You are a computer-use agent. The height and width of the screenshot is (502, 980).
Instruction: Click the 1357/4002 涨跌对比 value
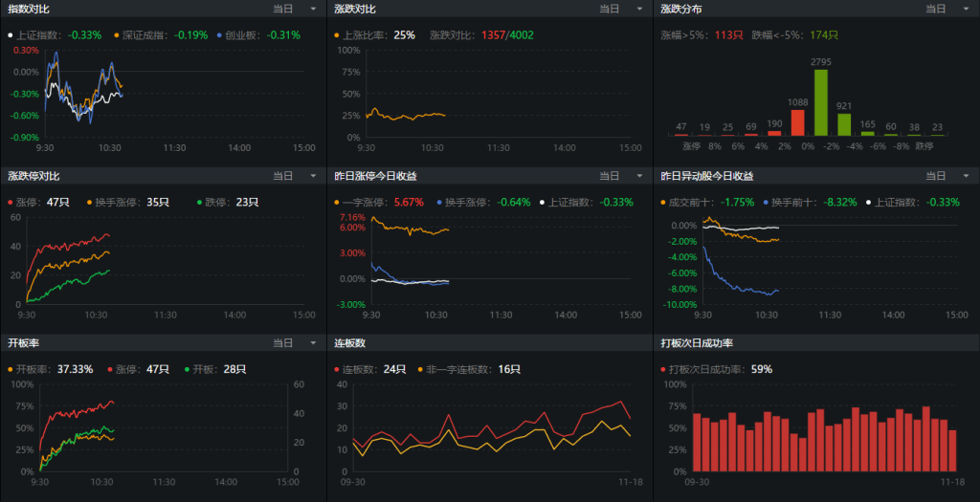[x=507, y=35]
